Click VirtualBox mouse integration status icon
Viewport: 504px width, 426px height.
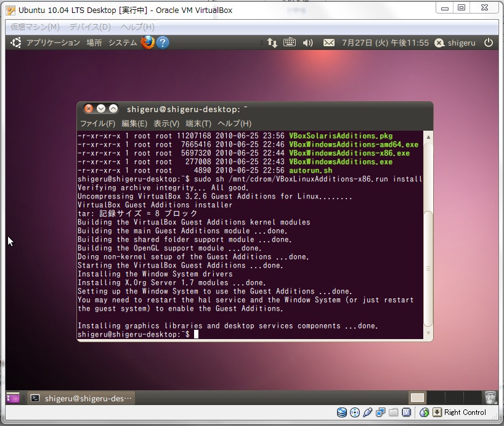pyautogui.click(x=425, y=412)
